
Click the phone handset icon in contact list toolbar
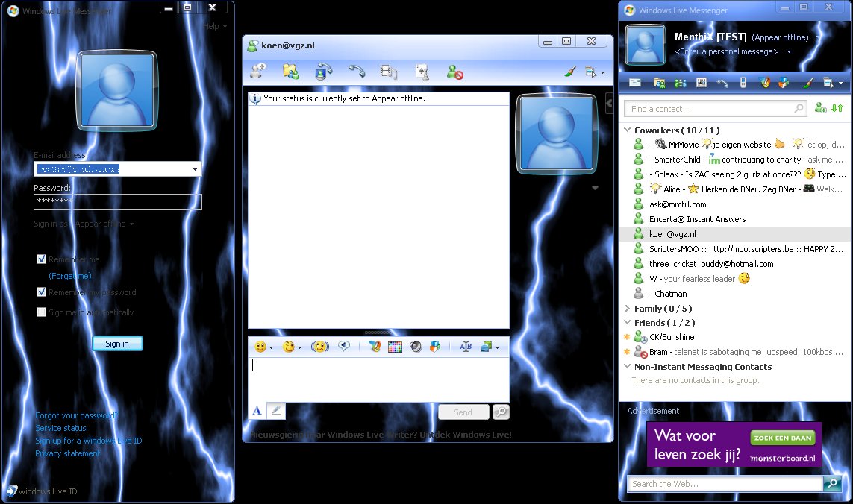[722, 84]
